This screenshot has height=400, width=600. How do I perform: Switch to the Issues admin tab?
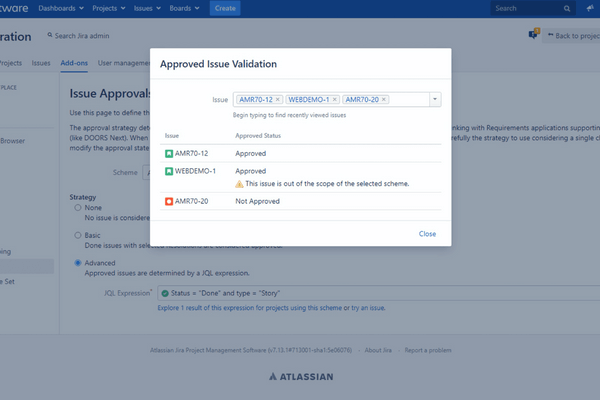pos(41,63)
